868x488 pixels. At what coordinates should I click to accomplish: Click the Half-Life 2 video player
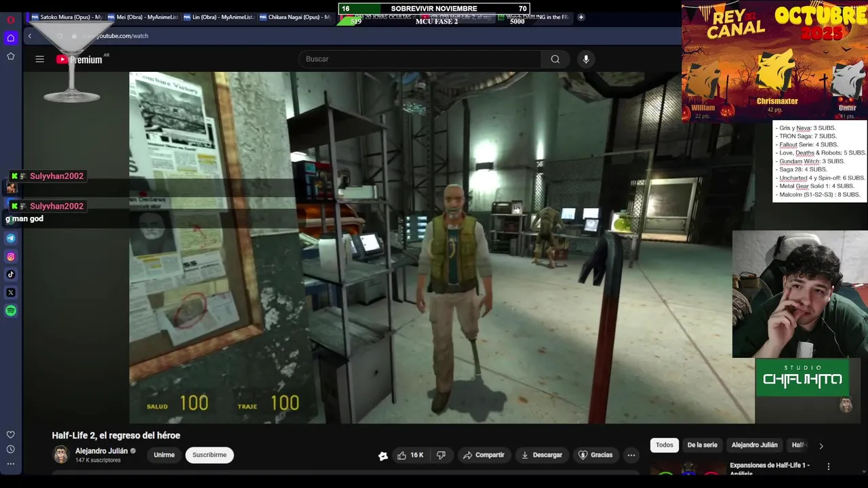tap(442, 247)
